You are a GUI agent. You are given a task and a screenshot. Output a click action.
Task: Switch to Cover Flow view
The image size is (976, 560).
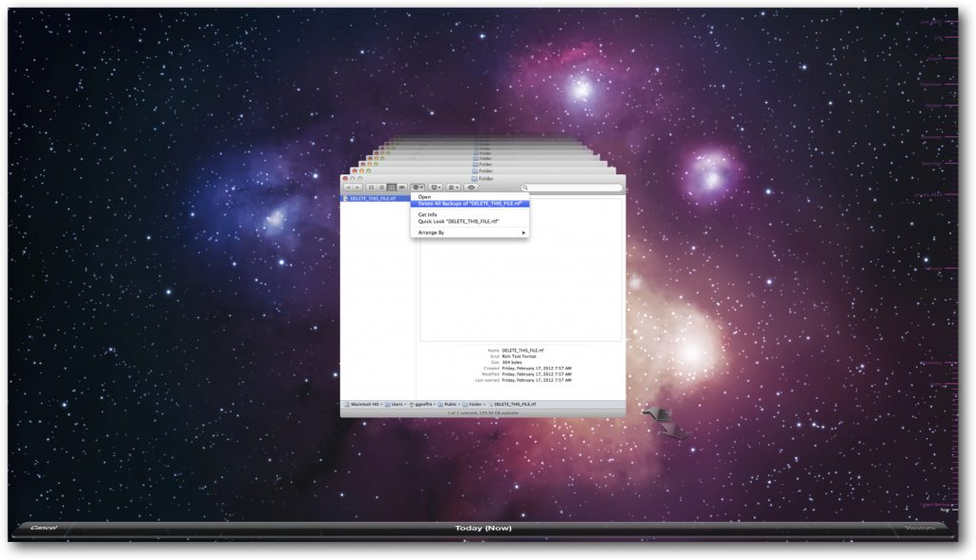[402, 188]
